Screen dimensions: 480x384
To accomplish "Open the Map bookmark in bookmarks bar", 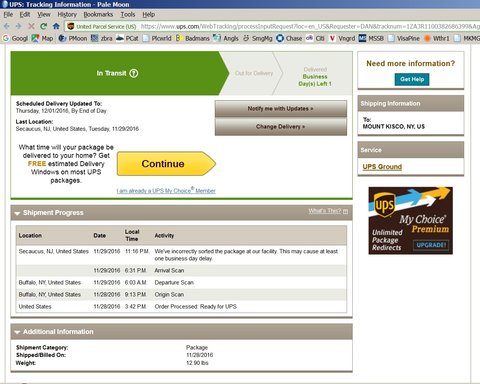I will coord(42,38).
